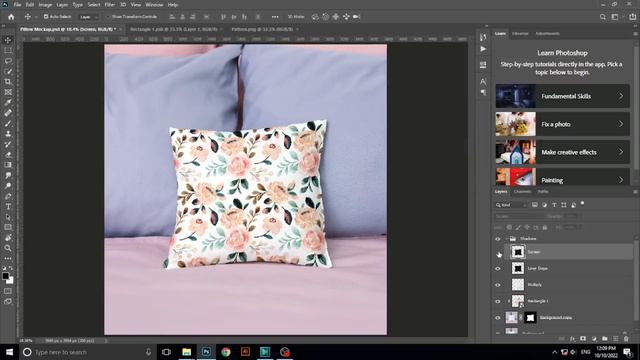Expand the Fix a photo chevron
Screen dimensions: 640x360
620,124
